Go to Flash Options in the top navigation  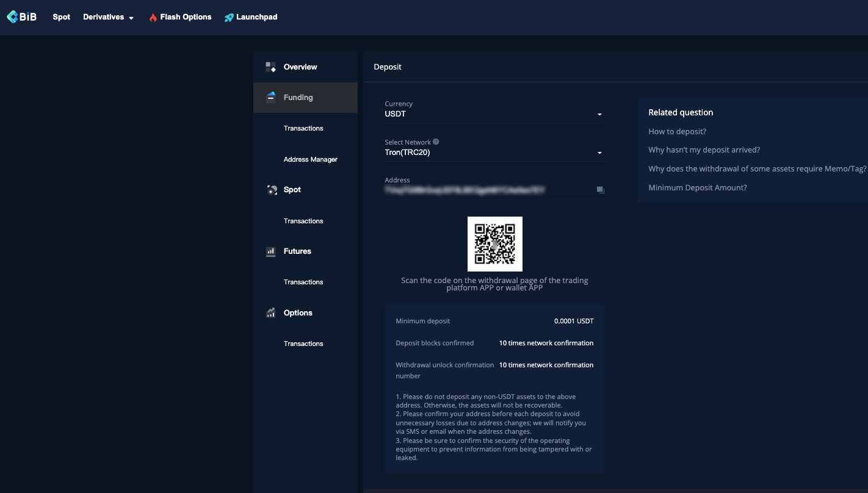pyautogui.click(x=186, y=17)
